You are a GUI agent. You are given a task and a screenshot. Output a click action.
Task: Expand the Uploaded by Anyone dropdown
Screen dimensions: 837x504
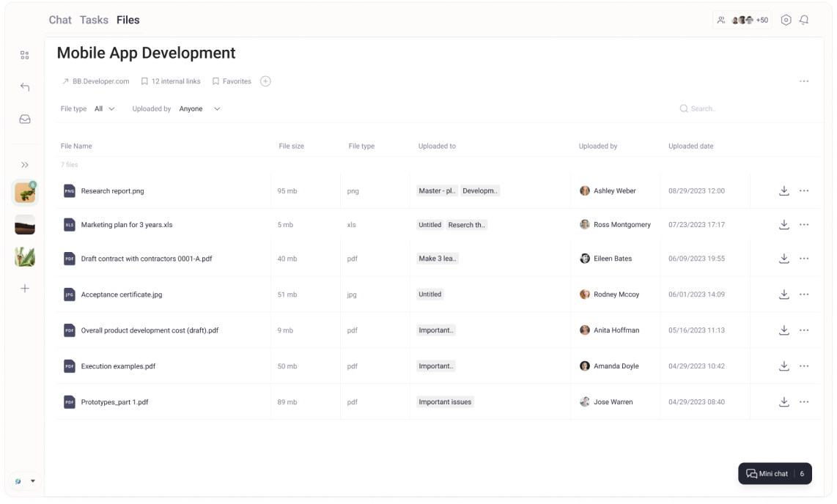199,108
